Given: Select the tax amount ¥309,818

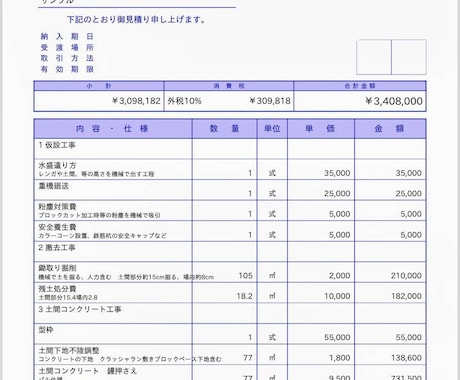Looking at the screenshot, I should (x=270, y=101).
